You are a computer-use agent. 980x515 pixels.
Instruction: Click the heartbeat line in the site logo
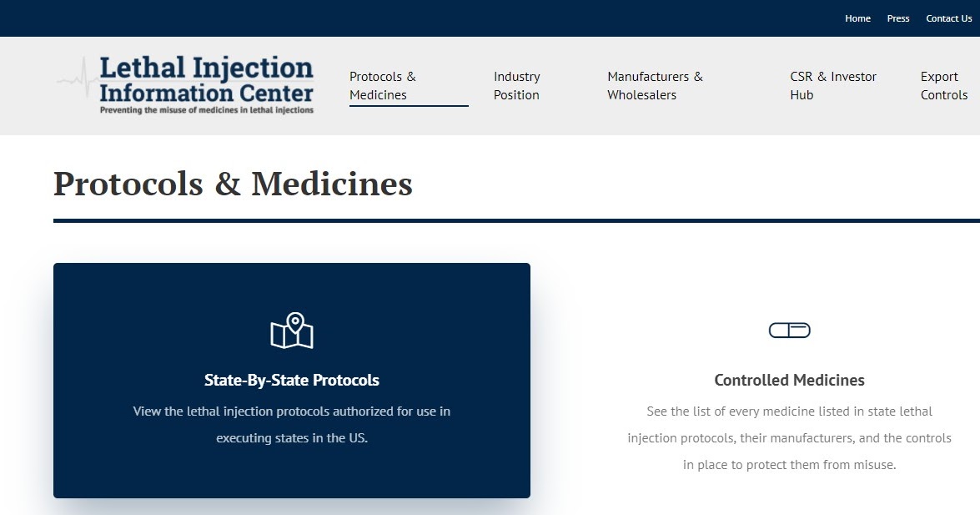click(82, 79)
